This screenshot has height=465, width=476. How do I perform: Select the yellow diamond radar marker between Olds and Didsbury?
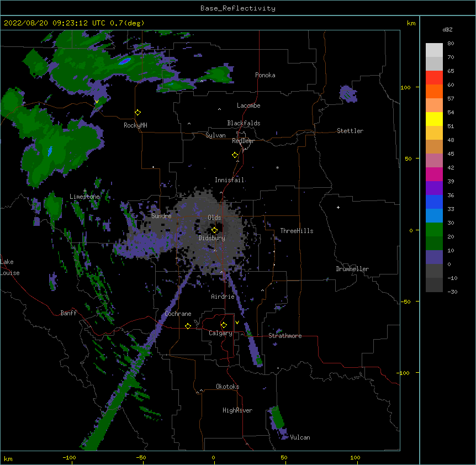coord(215,230)
